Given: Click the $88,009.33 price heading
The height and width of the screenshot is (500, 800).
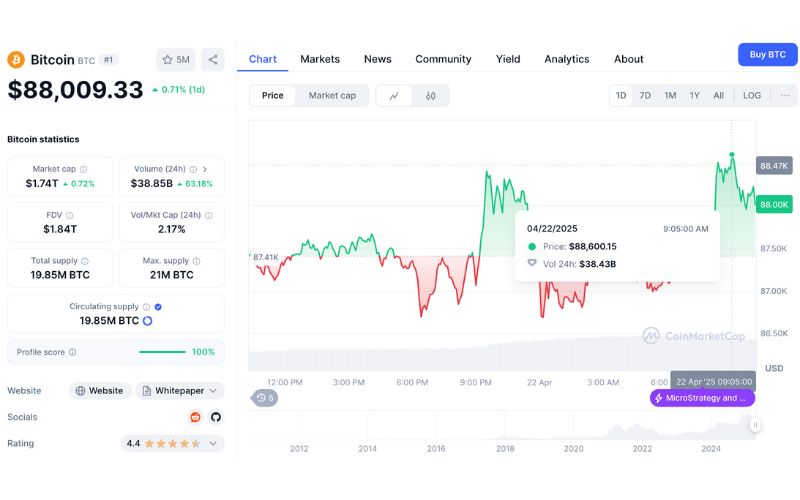Looking at the screenshot, I should pos(76,90).
